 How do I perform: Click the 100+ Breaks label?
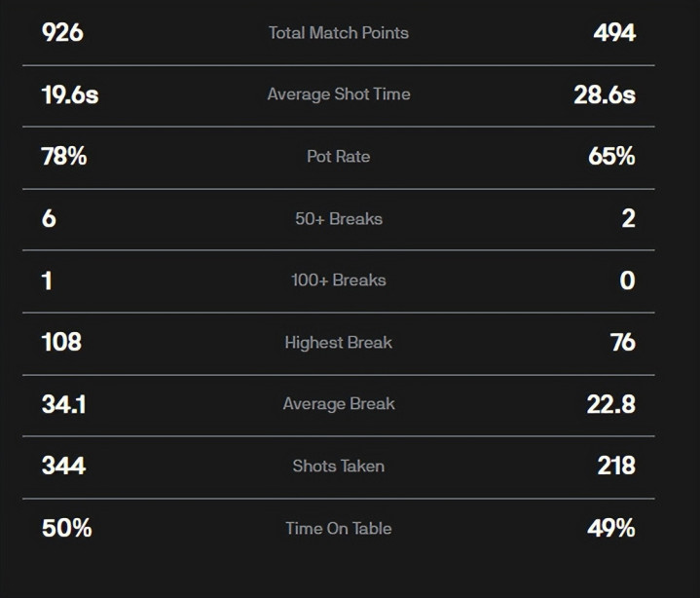tap(338, 280)
